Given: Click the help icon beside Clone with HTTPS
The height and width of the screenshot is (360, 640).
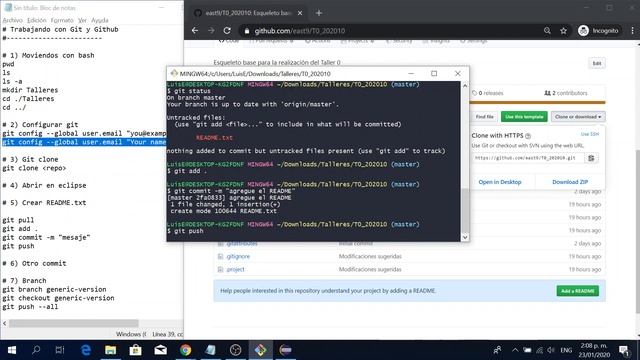Looking at the screenshot, I should coord(528,136).
